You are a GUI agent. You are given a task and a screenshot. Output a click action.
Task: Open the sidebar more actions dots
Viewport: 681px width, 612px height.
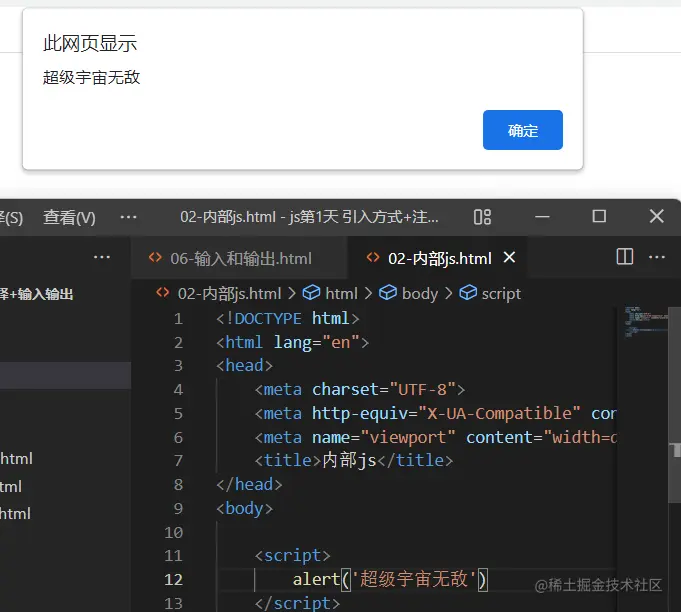[x=102, y=257]
